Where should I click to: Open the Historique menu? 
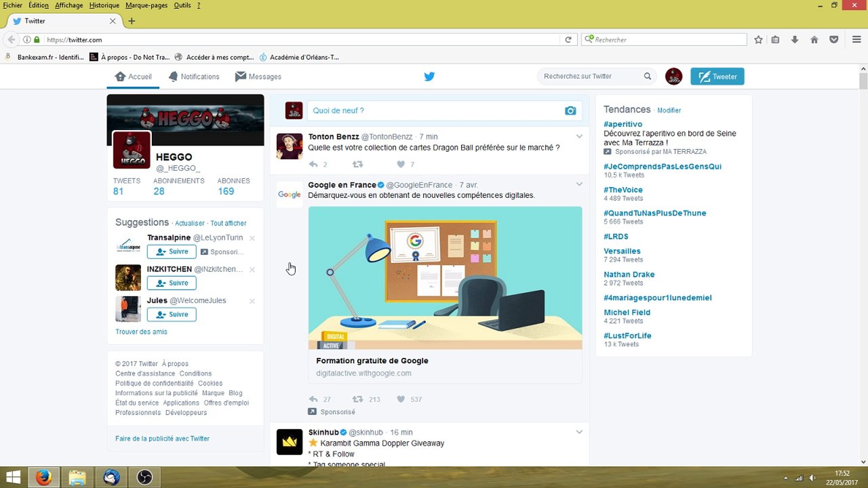(x=104, y=5)
